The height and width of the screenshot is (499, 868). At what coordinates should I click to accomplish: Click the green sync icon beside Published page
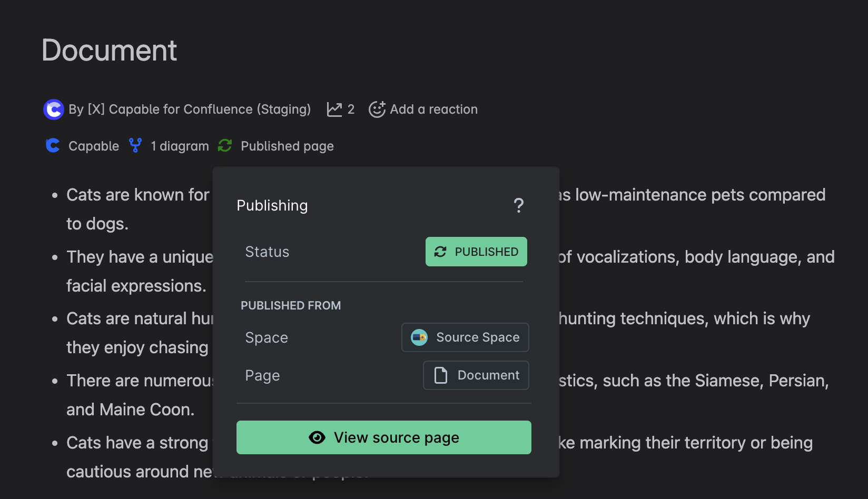tap(225, 146)
